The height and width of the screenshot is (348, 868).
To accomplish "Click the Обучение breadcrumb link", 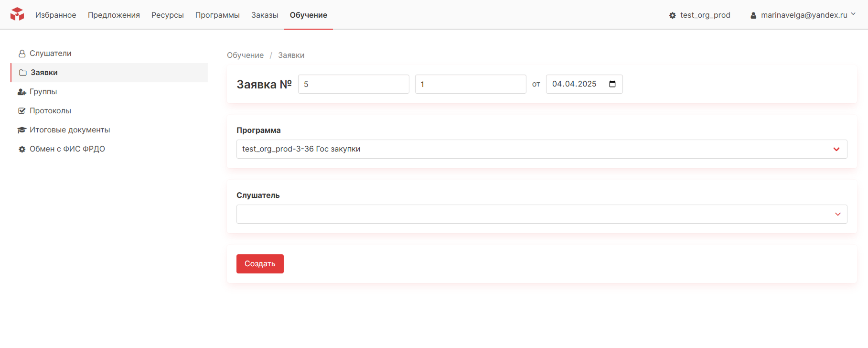I will click(x=245, y=55).
